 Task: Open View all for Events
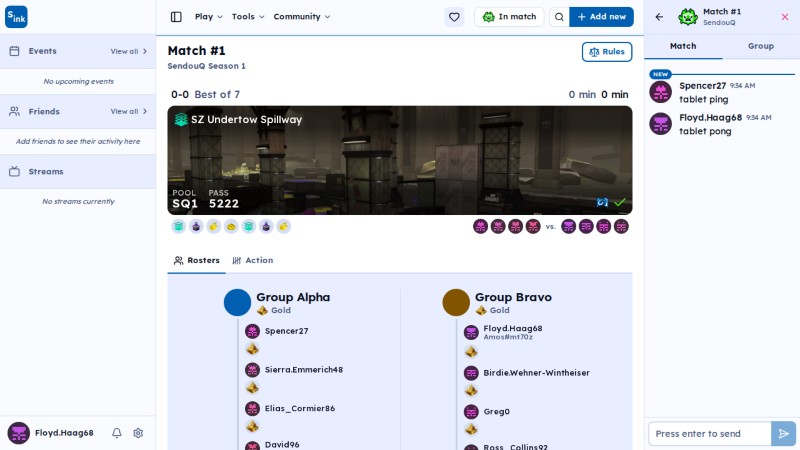[129, 51]
